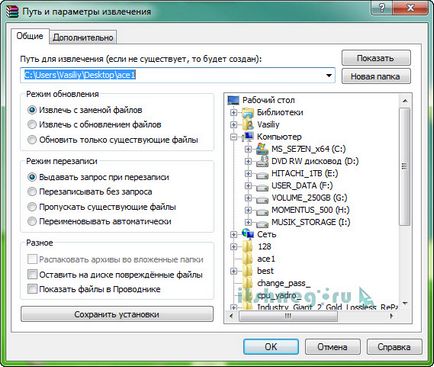434x367 pixels.
Task: Collapse the Компьютер tree node
Action: point(233,137)
